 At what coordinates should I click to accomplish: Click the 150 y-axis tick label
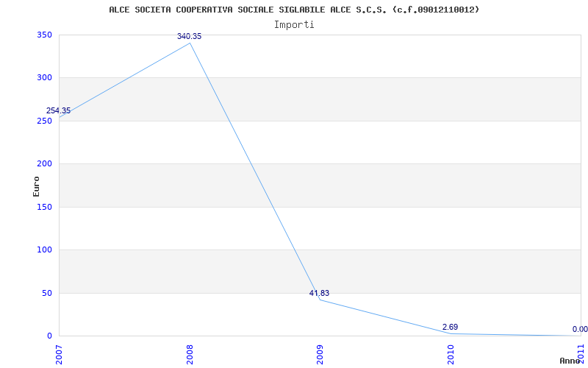[x=44, y=207]
